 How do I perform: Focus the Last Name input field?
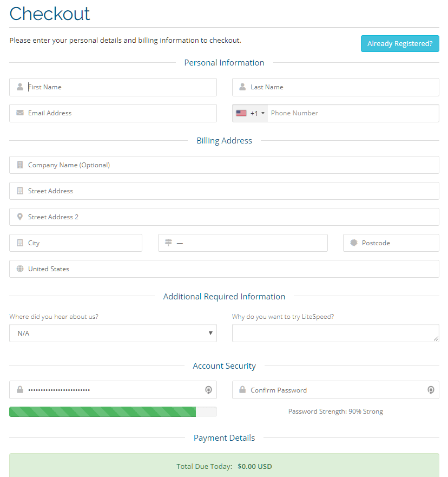click(x=335, y=87)
